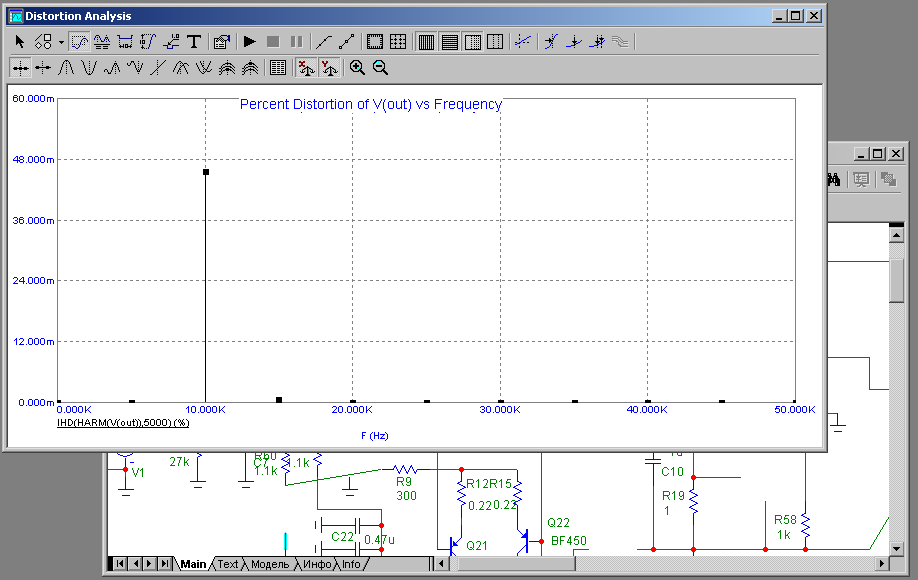Click the schematic scrollbar right arrow
Image resolution: width=918 pixels, height=580 pixels.
pos(882,564)
